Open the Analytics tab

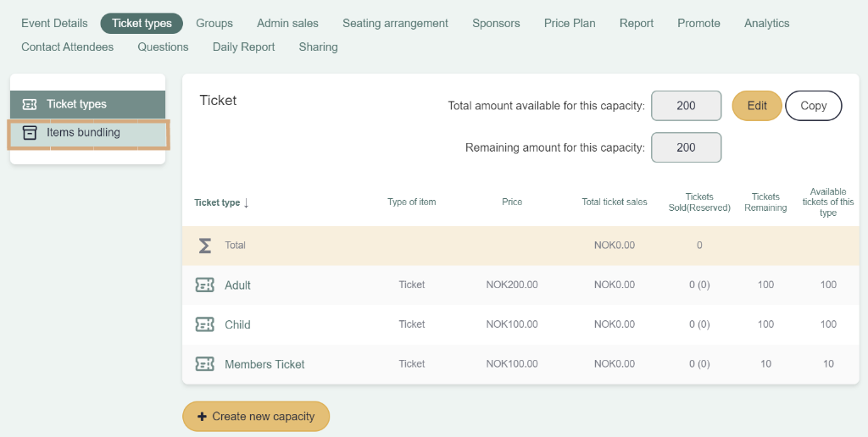766,23
